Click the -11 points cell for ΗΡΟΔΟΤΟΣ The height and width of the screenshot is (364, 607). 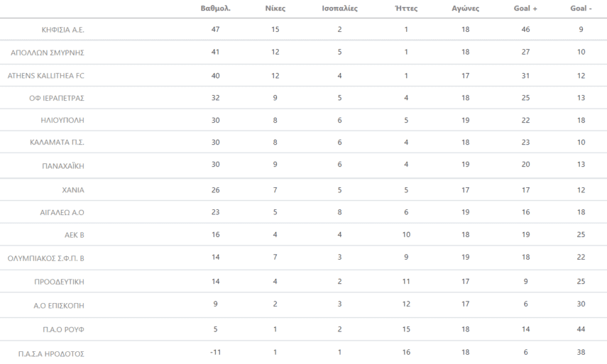click(x=214, y=353)
